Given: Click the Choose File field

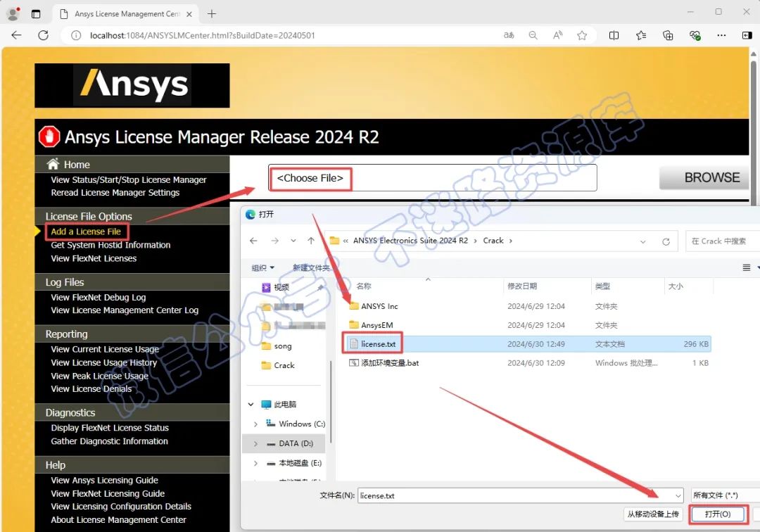Looking at the screenshot, I should pyautogui.click(x=432, y=178).
